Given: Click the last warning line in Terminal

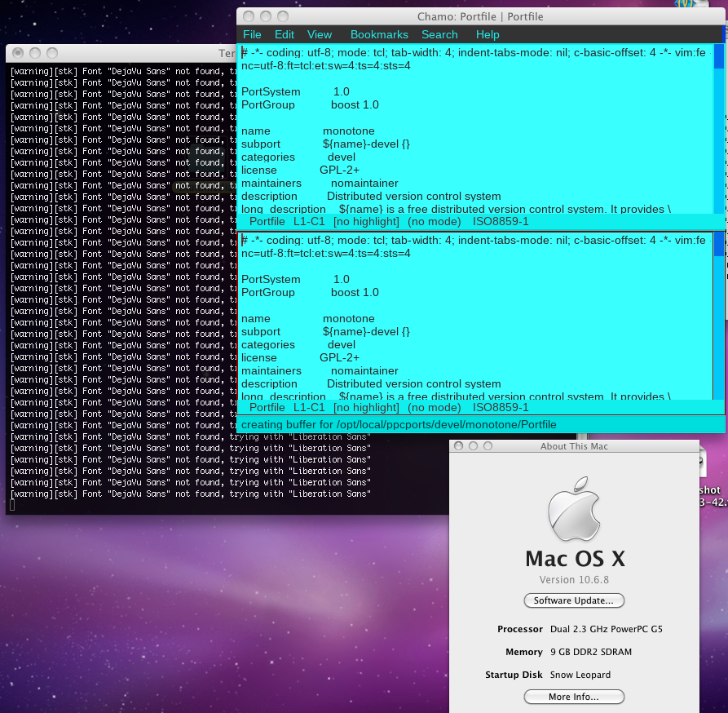Looking at the screenshot, I should [191, 494].
